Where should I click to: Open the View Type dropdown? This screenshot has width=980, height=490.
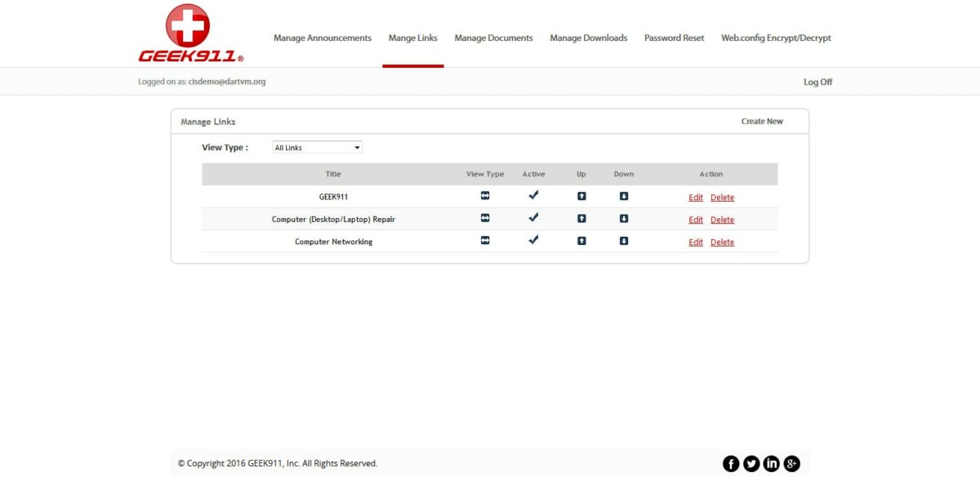pyautogui.click(x=357, y=146)
